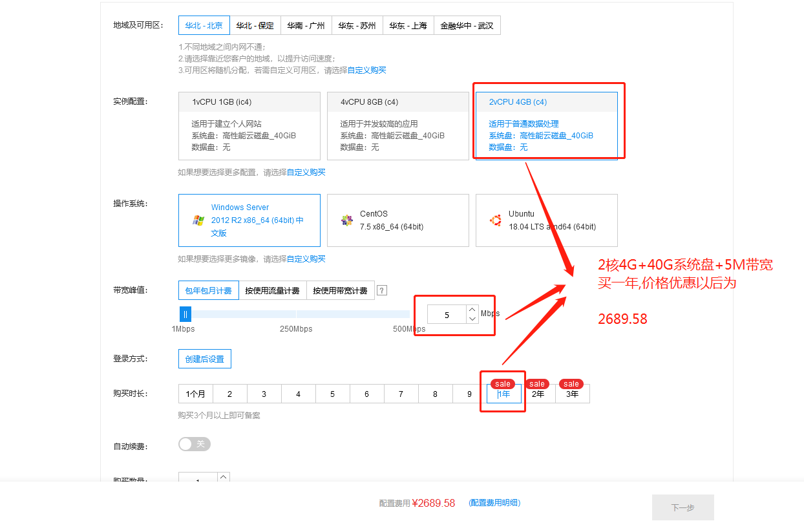Click the CentOS logo icon
Viewport: 804px width, 532px height.
(x=347, y=220)
